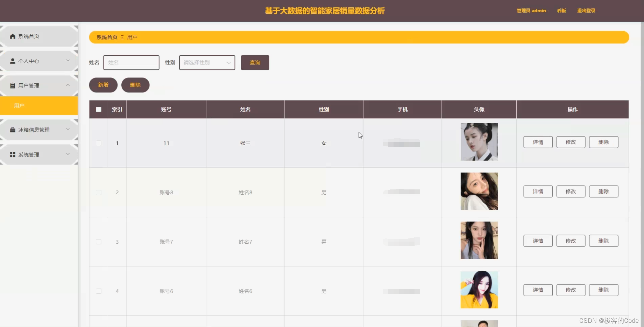Toggle the select-all checkbox in table header

[x=99, y=110]
